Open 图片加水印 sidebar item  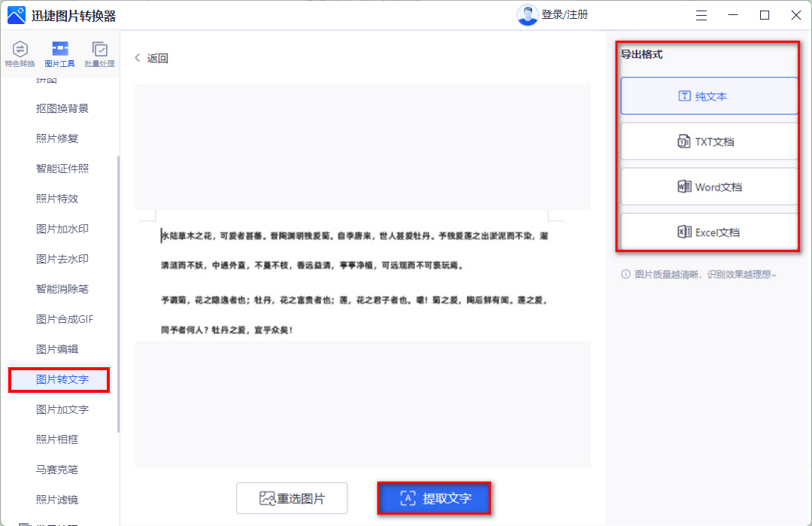coord(62,229)
